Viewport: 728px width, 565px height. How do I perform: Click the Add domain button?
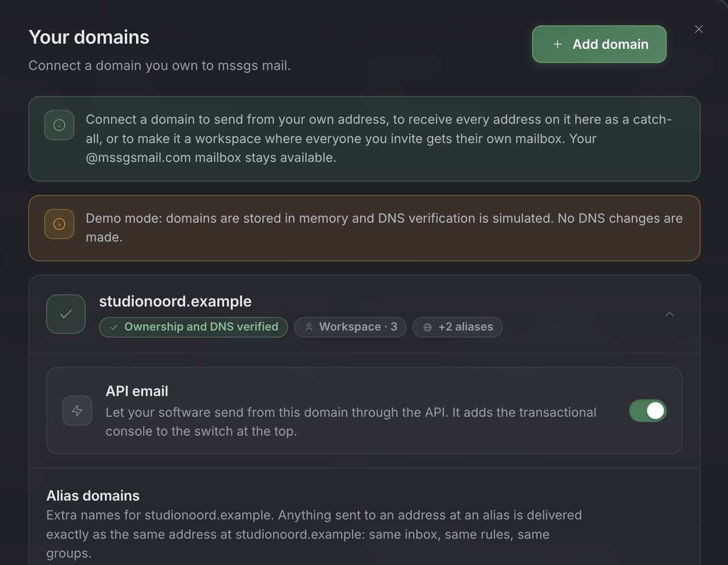tap(599, 44)
